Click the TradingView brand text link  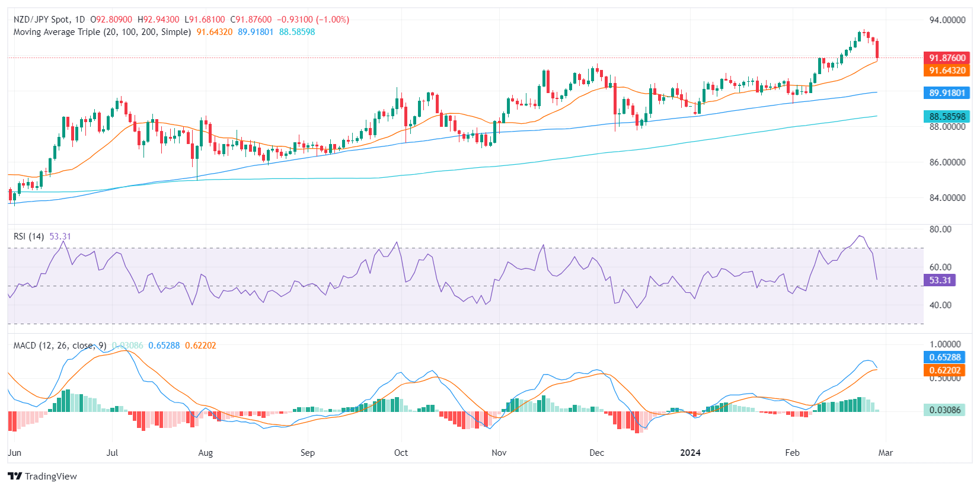pyautogui.click(x=51, y=476)
